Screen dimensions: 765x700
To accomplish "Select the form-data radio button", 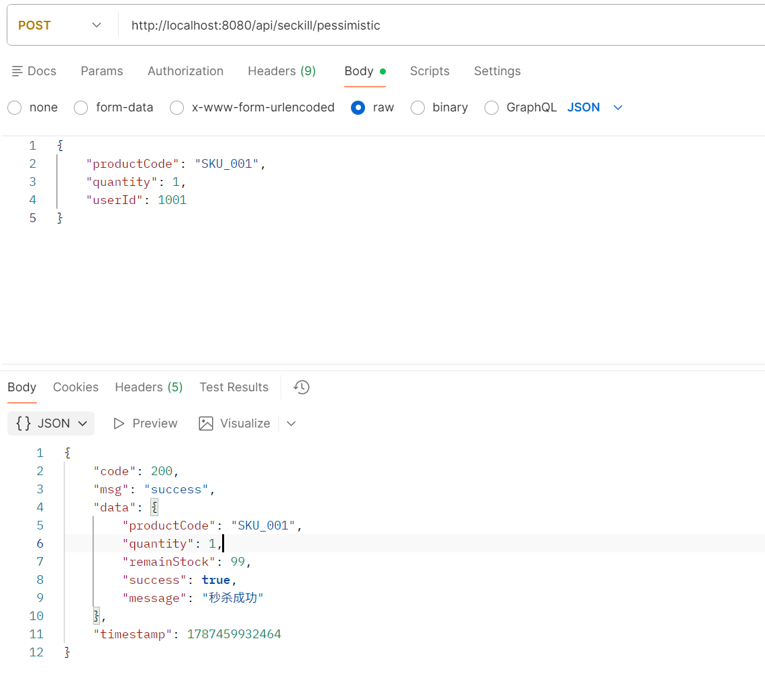I will [81, 108].
